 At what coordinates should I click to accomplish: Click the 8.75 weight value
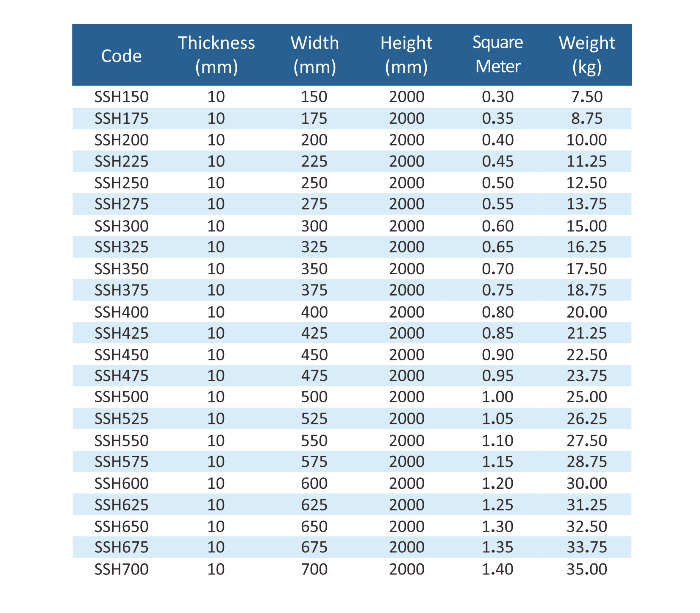(x=586, y=118)
